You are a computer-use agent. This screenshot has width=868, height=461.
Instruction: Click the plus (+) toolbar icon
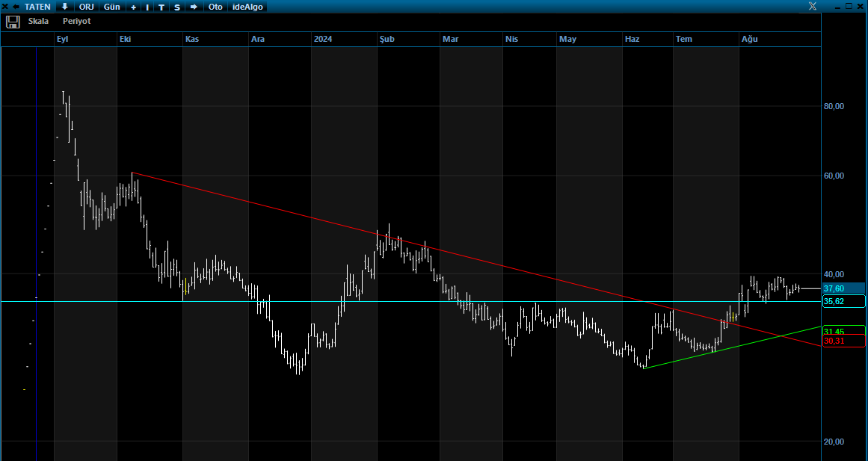click(x=133, y=7)
